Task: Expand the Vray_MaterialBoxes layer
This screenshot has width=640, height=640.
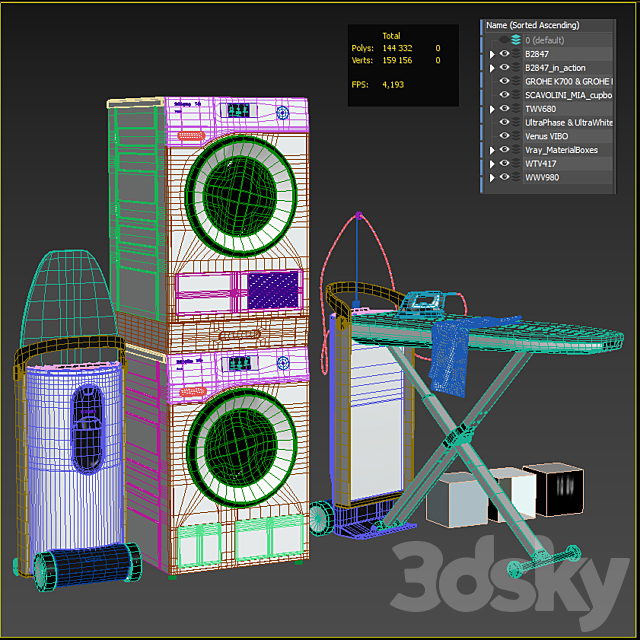Action: coord(492,150)
